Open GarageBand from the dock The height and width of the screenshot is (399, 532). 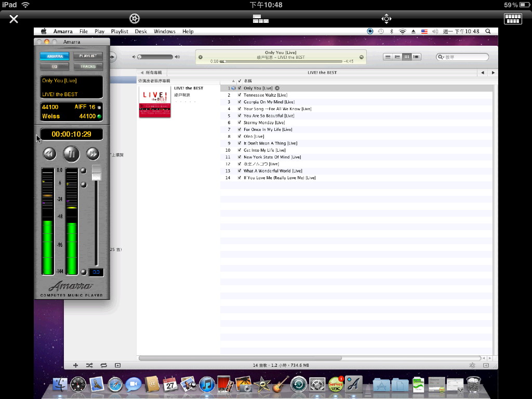click(281, 384)
